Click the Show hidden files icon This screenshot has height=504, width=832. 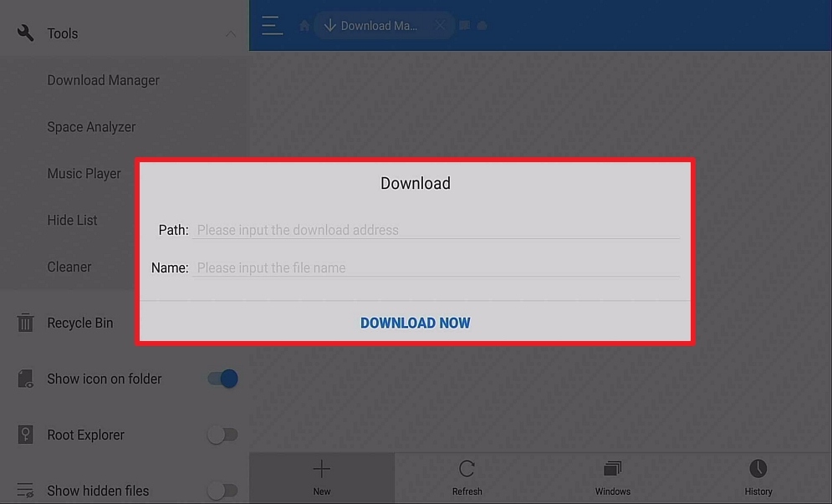click(x=25, y=490)
